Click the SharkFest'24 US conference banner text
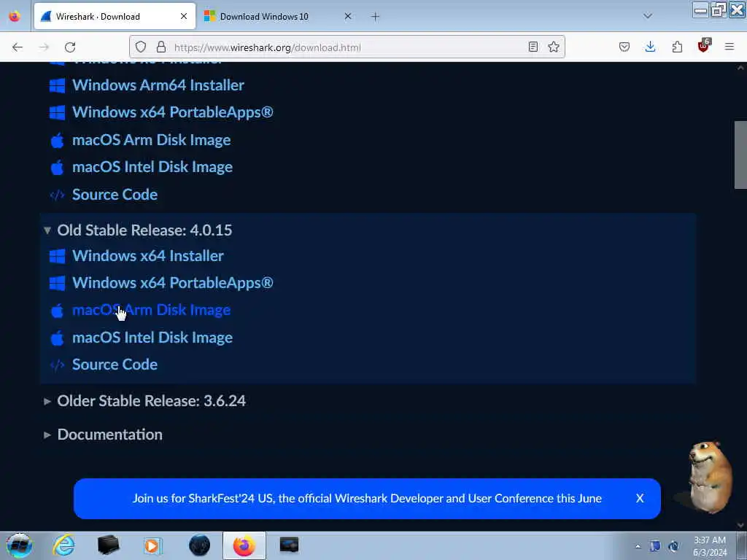The image size is (747, 560). [x=367, y=499]
